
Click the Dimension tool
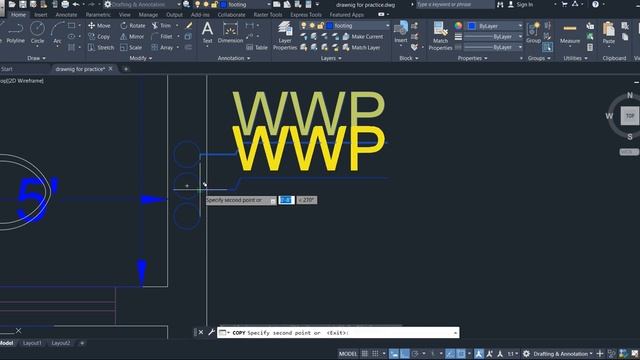(x=230, y=33)
